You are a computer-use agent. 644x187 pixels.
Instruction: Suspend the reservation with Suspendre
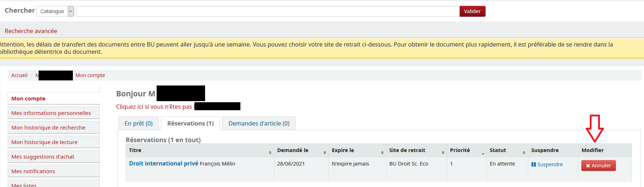547,164
